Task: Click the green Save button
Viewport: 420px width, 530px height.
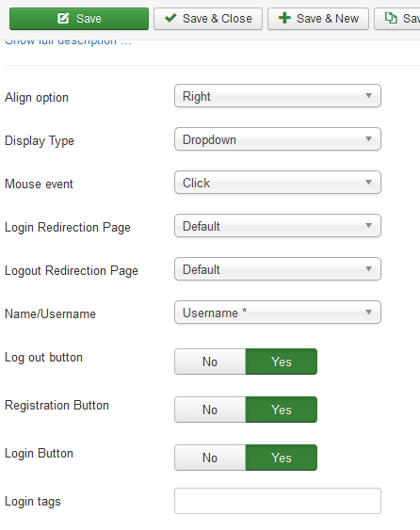Action: pyautogui.click(x=79, y=19)
